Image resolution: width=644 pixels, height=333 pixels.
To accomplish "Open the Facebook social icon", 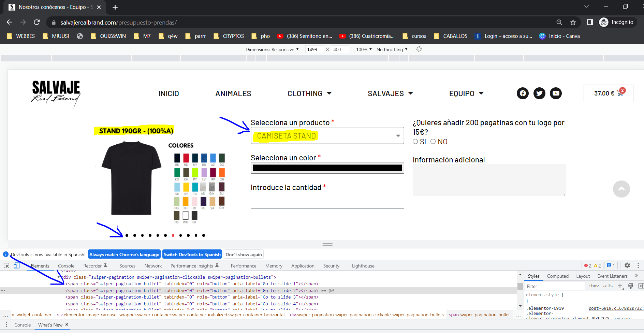I will [523, 93].
